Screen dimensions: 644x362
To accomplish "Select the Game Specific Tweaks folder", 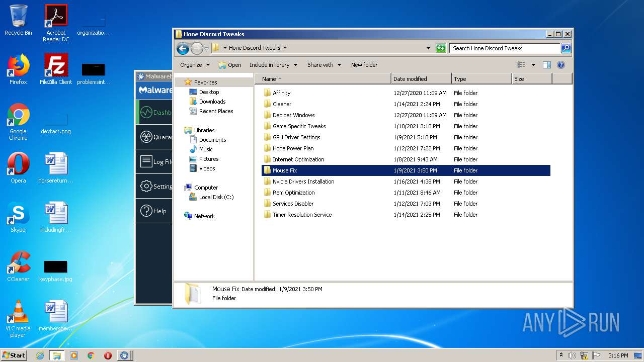I will (x=299, y=126).
